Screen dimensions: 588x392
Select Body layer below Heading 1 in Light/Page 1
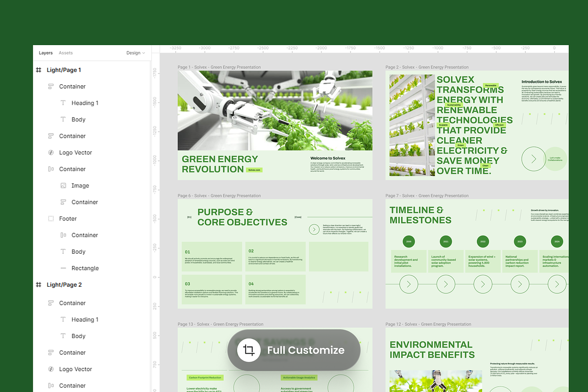78,119
